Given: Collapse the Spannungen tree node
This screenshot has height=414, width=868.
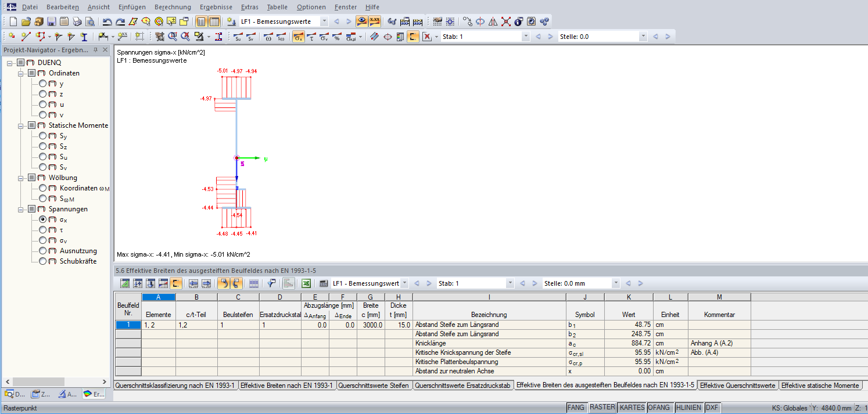Looking at the screenshot, I should click(21, 209).
